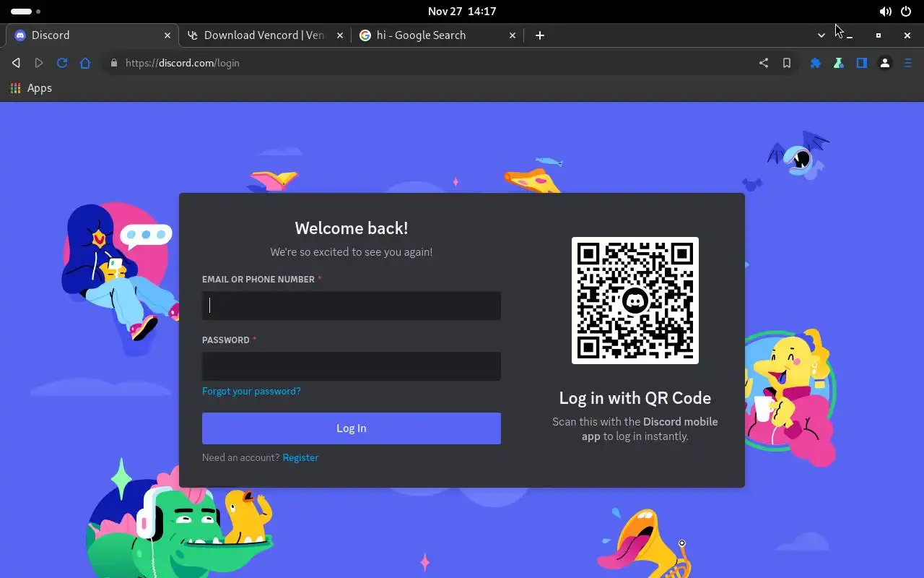The image size is (924, 578).
Task: Open the power menu in top bar
Action: 906,12
